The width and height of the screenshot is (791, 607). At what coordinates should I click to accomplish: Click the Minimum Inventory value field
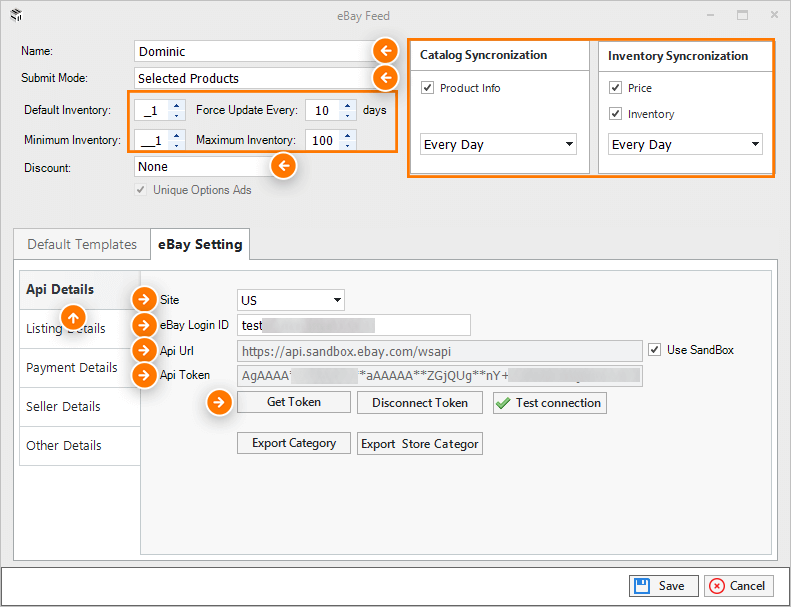152,140
